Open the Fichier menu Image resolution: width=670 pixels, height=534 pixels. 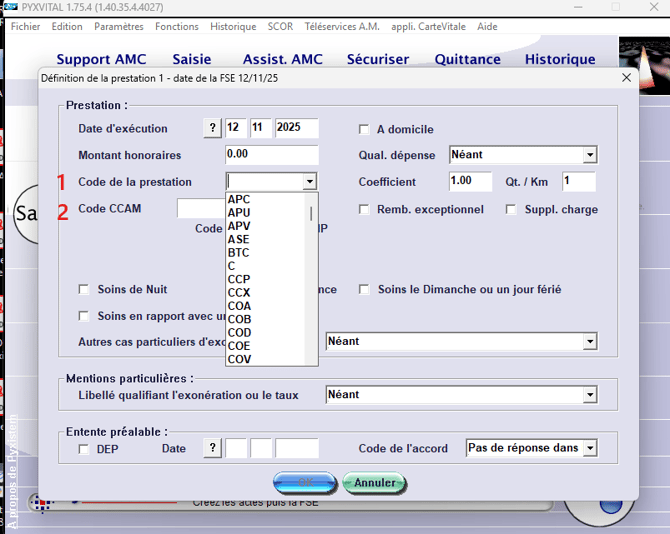click(25, 27)
